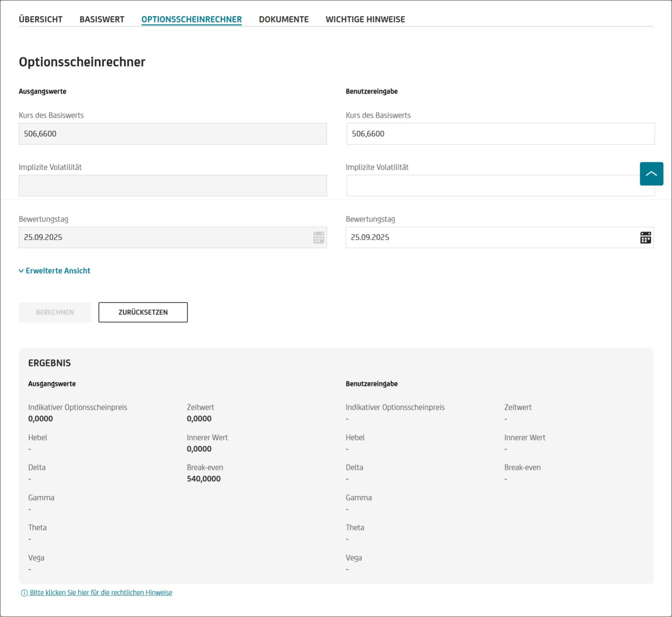Image resolution: width=672 pixels, height=617 pixels.
Task: Open the calendar picker for Benutzereingabe Bewertungstag
Action: (645, 238)
